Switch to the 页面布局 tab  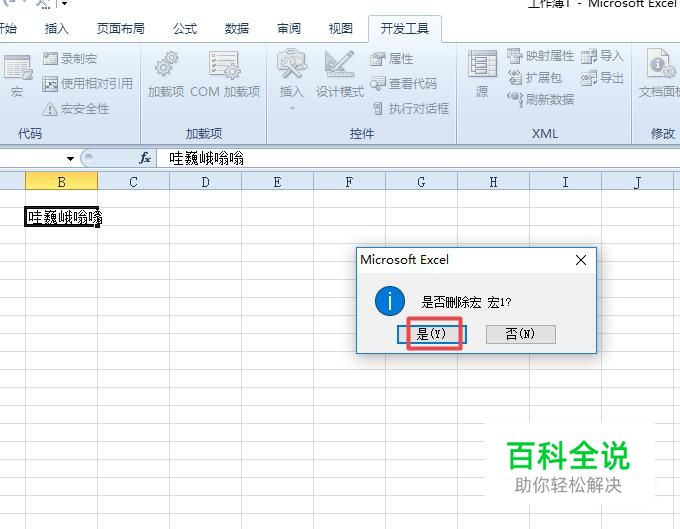121,29
